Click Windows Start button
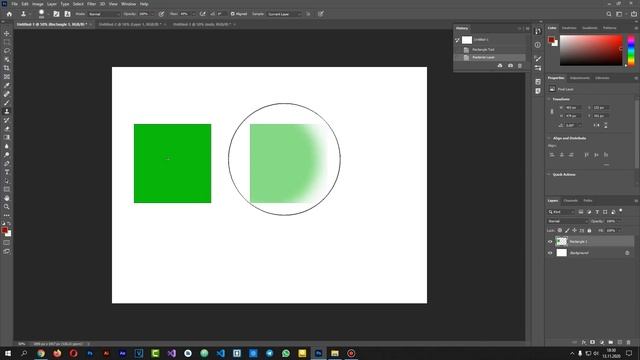Viewport: 640px width, 360px height. point(7,353)
